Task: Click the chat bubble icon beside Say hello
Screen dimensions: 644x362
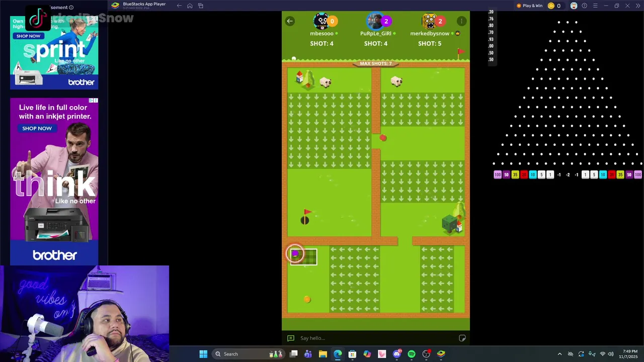Action: pos(290,338)
